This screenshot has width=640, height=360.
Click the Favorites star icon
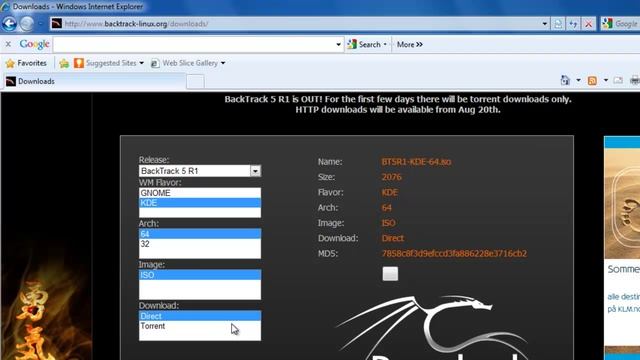tap(10, 63)
